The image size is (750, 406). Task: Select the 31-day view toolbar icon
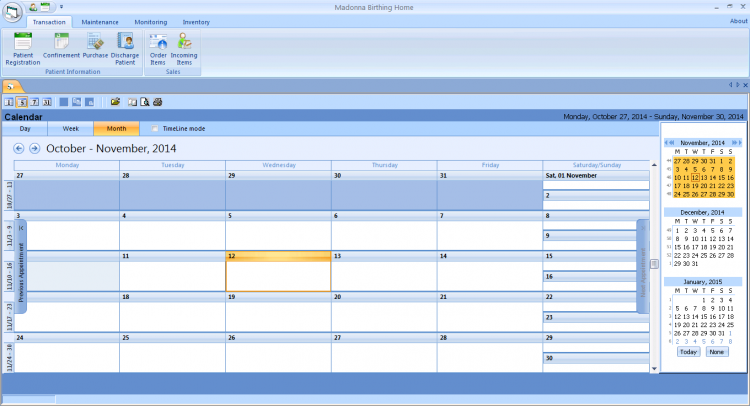click(x=47, y=102)
